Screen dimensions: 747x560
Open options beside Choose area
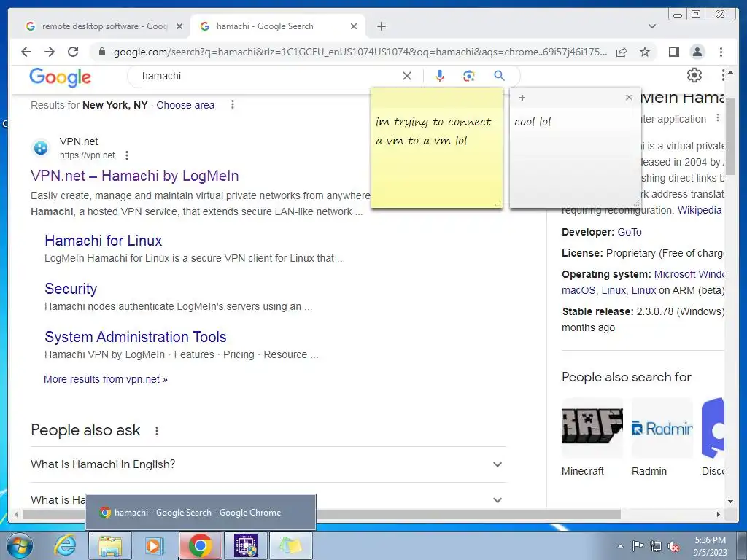[x=233, y=104]
